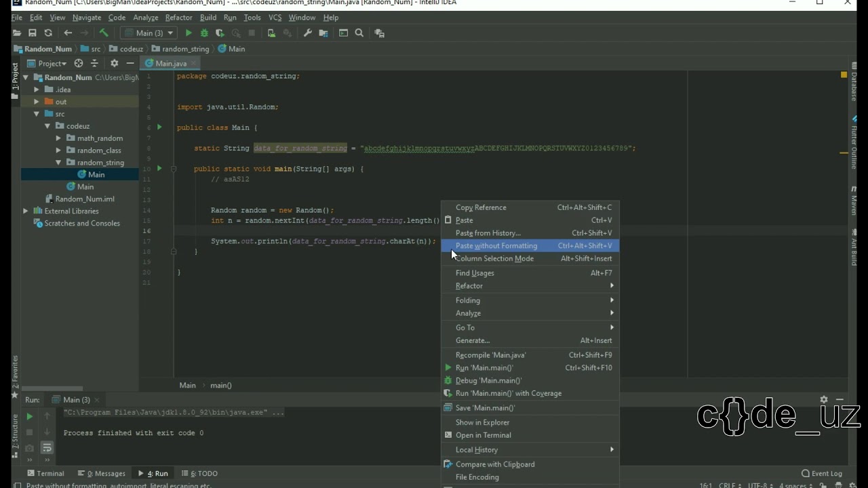
Task: Open the Event Log button
Action: point(822,474)
